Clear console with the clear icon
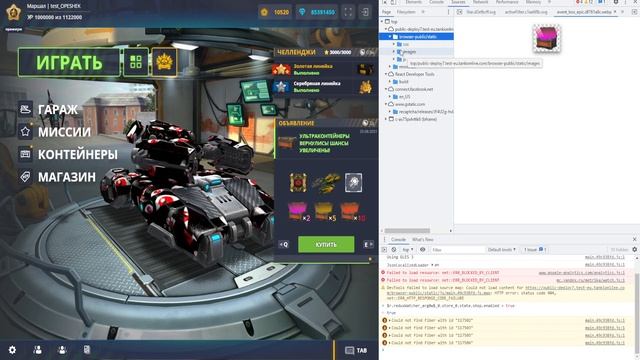This screenshot has width=640, height=360. point(393,249)
